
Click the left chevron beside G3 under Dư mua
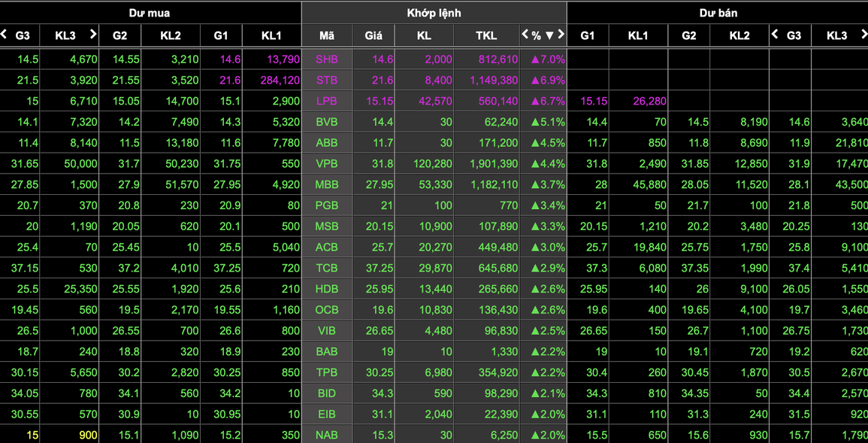tap(4, 35)
